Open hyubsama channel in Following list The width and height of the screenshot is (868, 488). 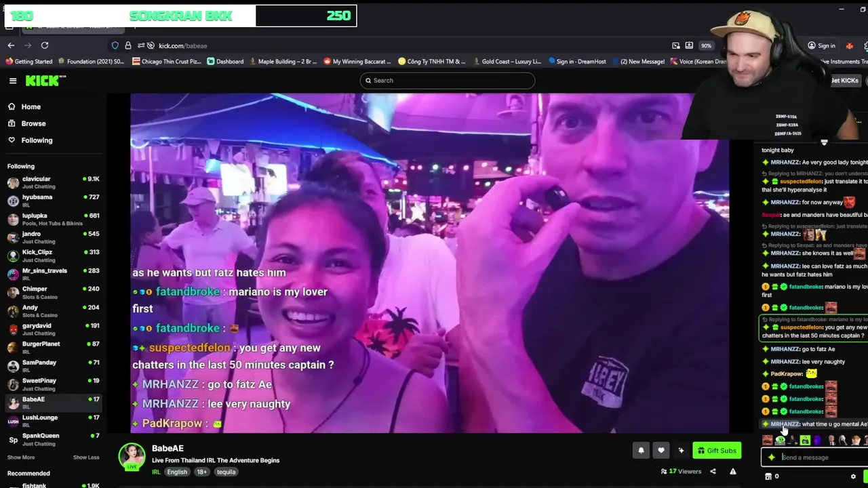click(53, 201)
